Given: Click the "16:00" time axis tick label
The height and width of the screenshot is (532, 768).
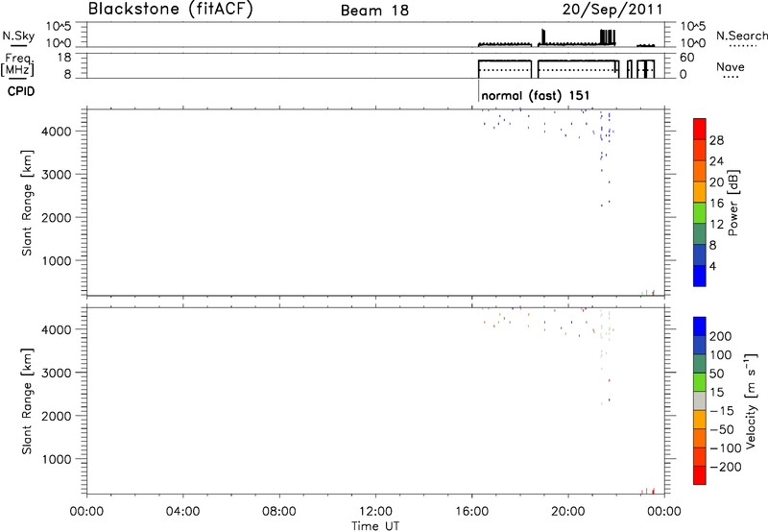Looking at the screenshot, I should pyautogui.click(x=471, y=512).
